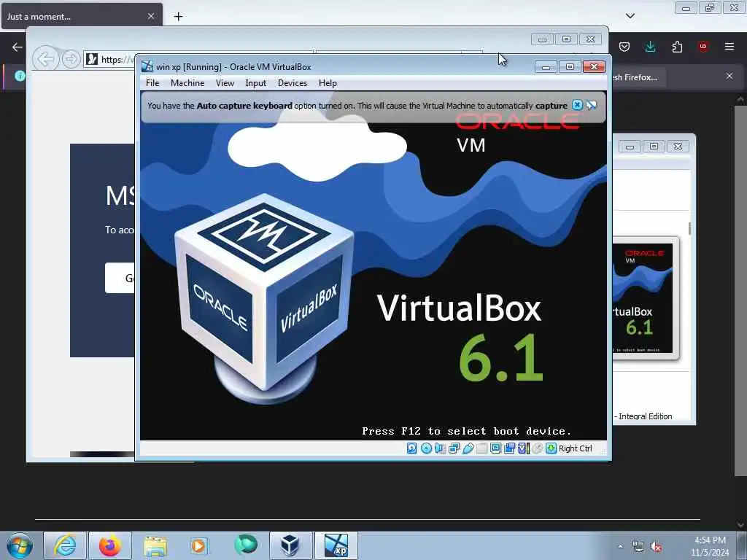Open the Firefox hamburger application menu
Screen dimensions: 747x560
tap(729, 47)
